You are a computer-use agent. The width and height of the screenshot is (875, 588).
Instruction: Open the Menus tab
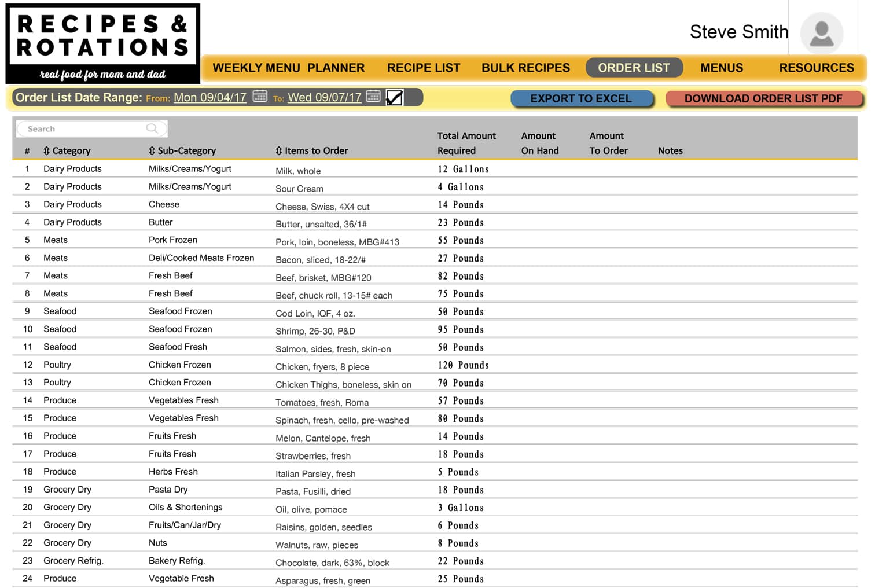click(x=722, y=68)
